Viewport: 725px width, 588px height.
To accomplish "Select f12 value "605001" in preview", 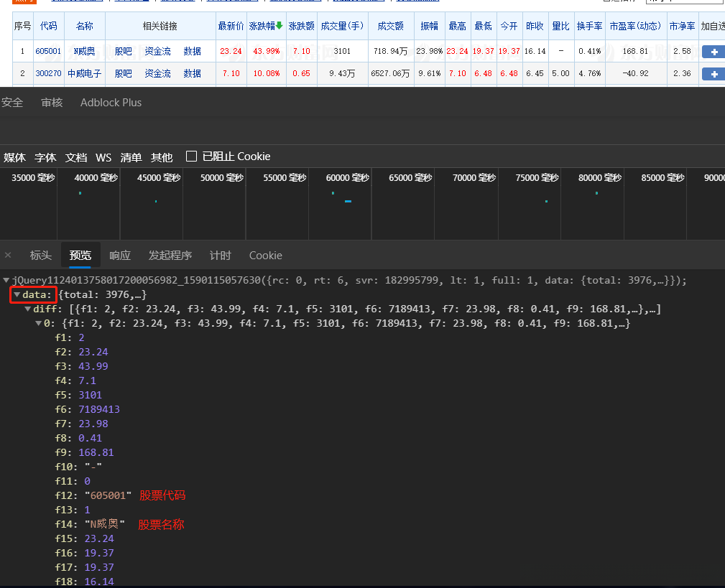I will point(108,495).
